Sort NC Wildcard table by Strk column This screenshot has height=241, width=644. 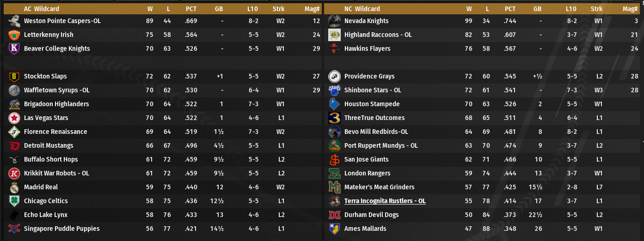pyautogui.click(x=596, y=9)
